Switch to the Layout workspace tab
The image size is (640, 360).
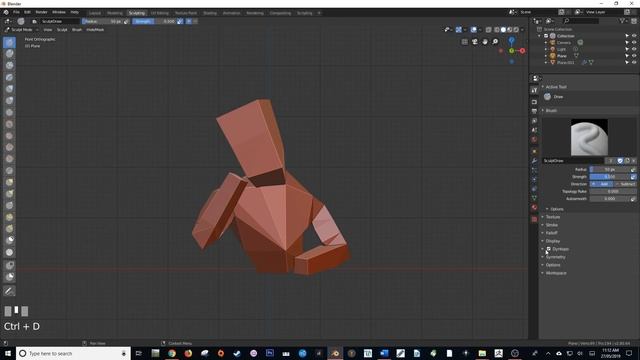[x=95, y=13]
